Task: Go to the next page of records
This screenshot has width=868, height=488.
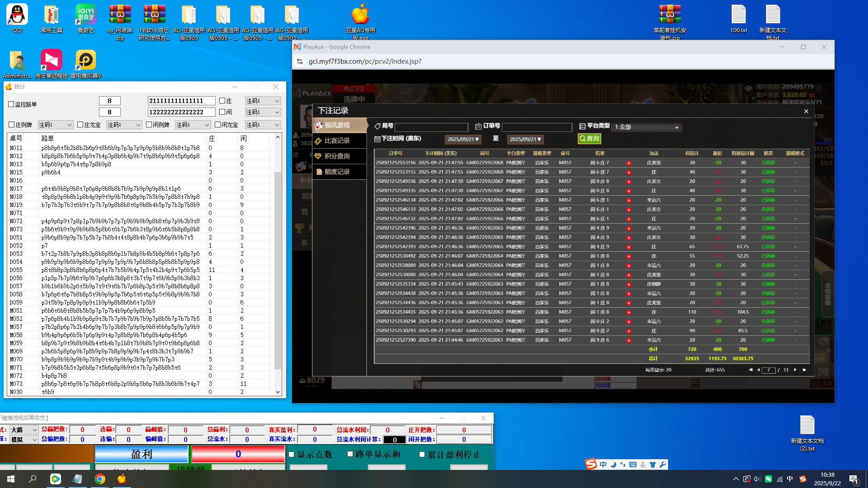Action: 795,370
